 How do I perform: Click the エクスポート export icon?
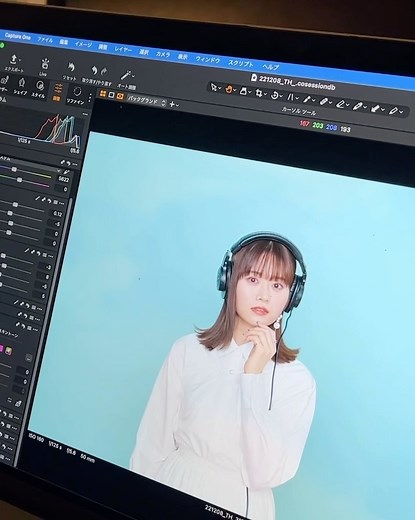(x=14, y=60)
